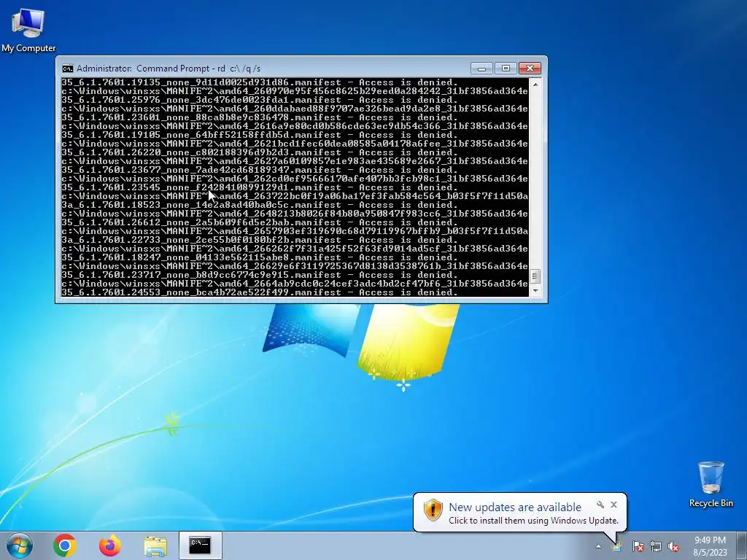Click the Command Prompt window title text
747x560 pixels.
point(169,69)
